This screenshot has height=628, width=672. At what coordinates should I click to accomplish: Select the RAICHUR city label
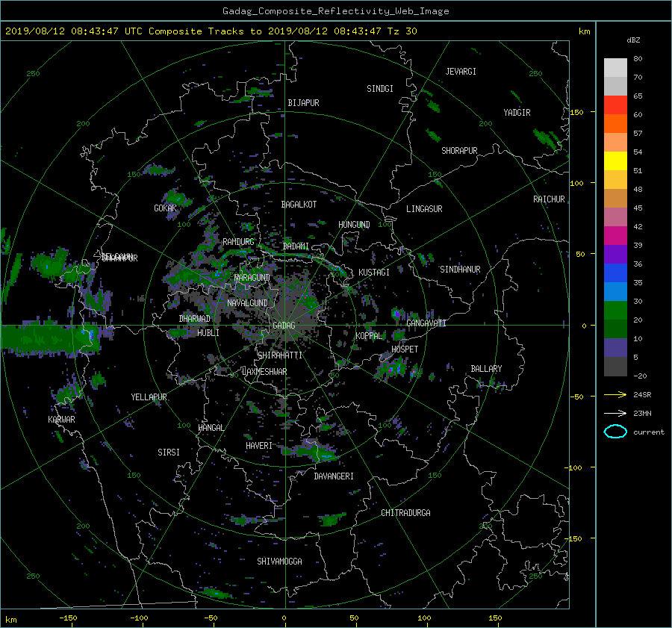(549, 199)
